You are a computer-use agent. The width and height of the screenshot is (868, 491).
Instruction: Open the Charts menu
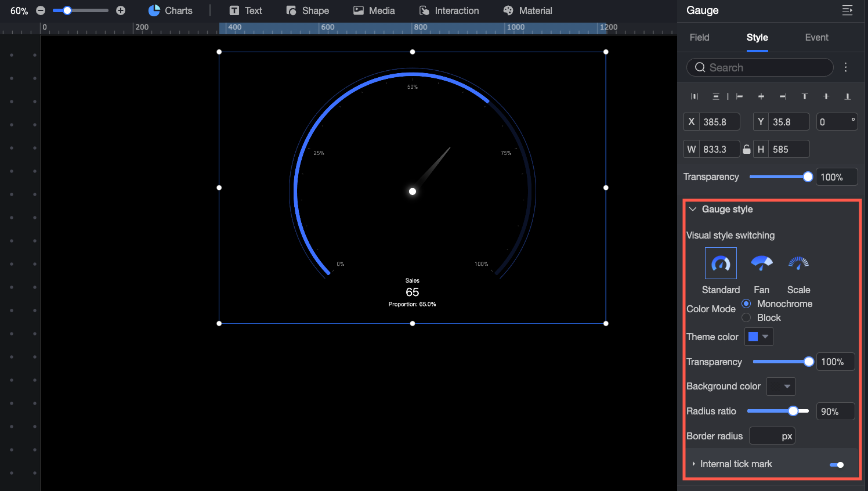click(171, 10)
